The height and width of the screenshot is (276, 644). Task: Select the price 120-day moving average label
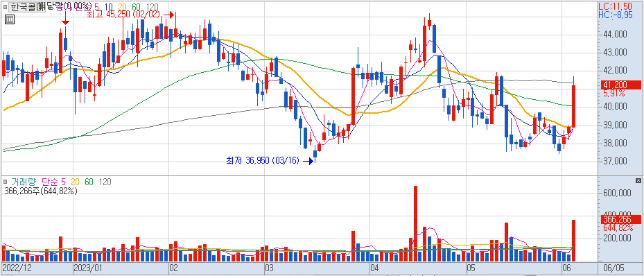(x=153, y=6)
